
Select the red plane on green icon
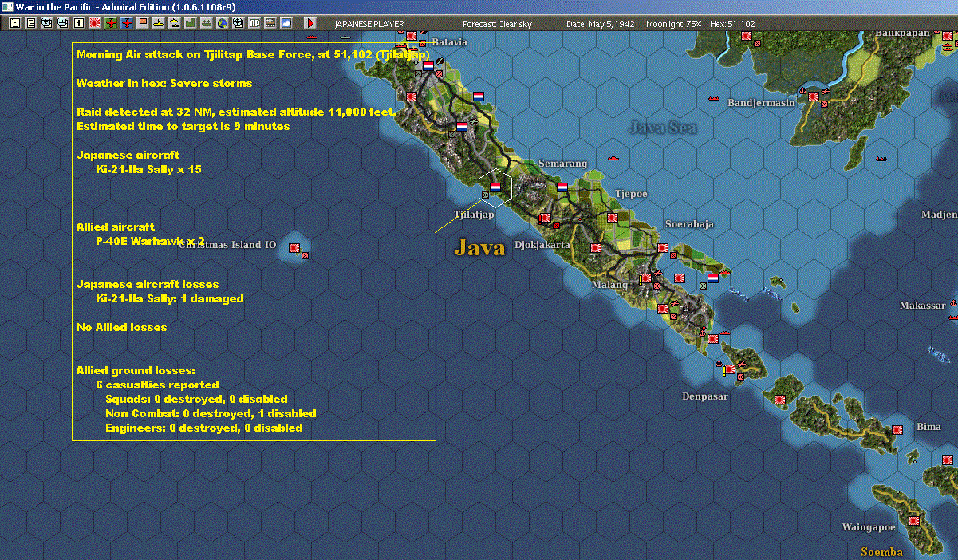coord(111,24)
